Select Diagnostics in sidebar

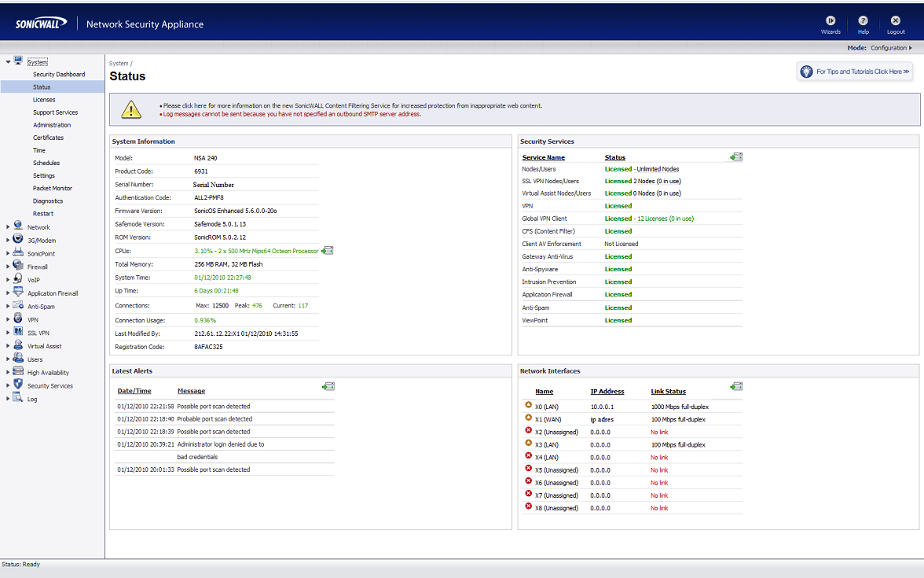click(48, 201)
